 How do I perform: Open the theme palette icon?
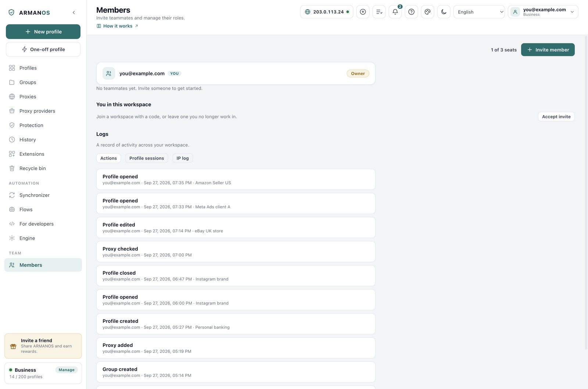[427, 12]
